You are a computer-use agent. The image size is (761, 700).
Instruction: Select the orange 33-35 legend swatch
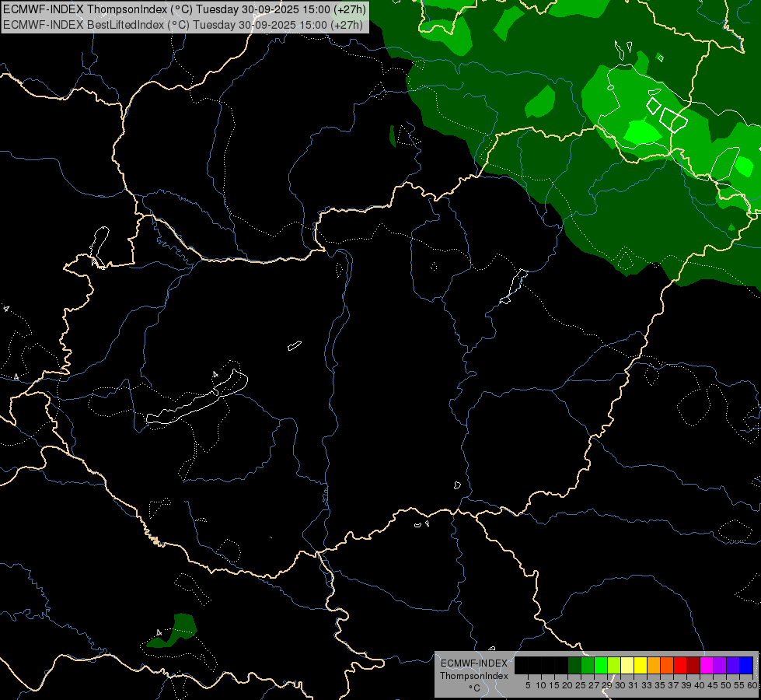654,665
